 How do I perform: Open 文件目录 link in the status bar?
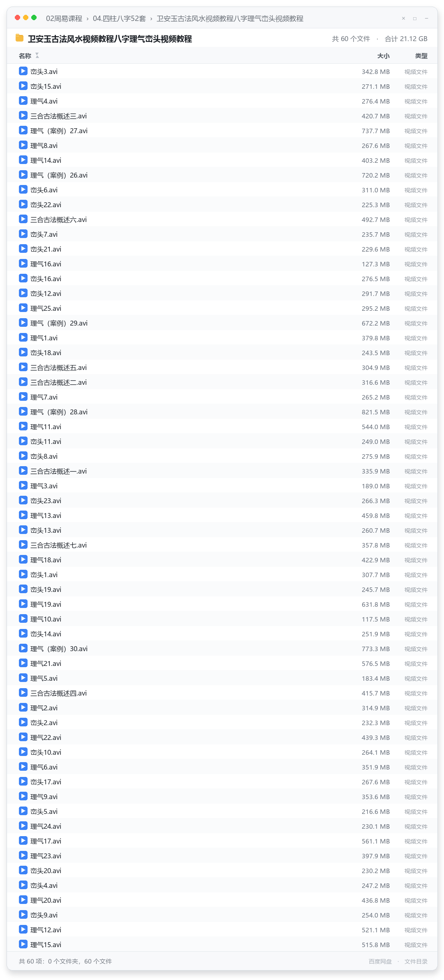pos(416,962)
